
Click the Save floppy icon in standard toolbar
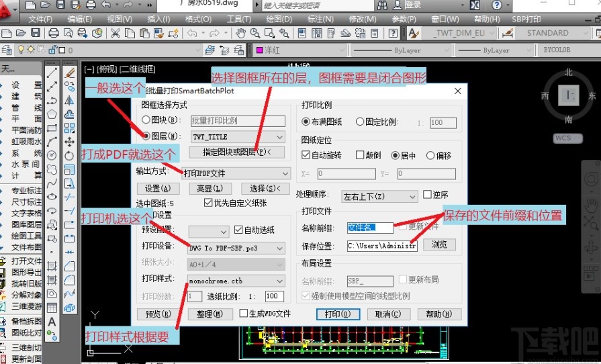coord(36,34)
